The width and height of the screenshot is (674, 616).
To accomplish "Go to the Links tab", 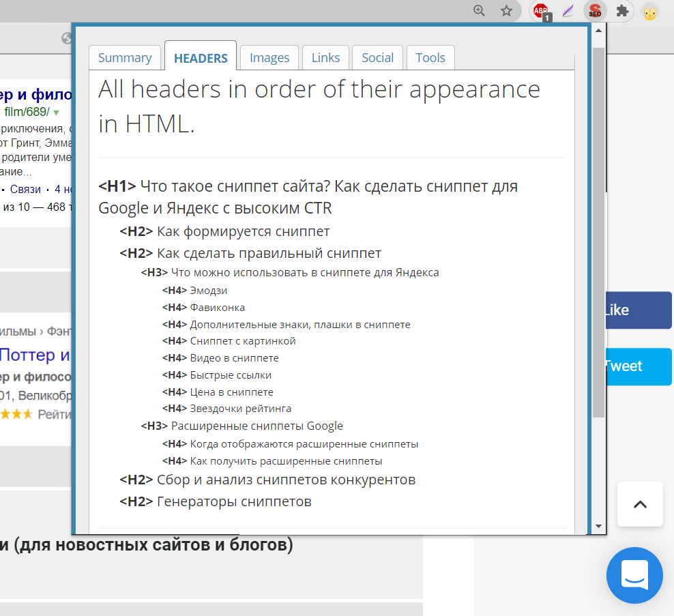I will [325, 58].
